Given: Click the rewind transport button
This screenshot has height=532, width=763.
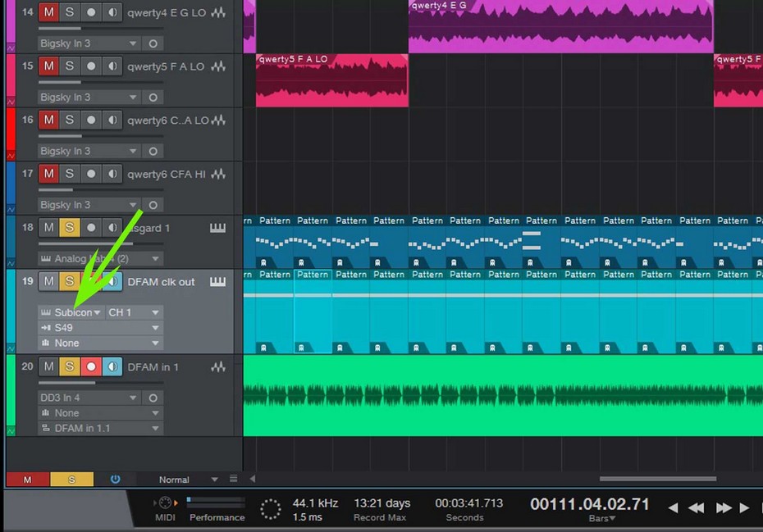Looking at the screenshot, I should pos(697,507).
